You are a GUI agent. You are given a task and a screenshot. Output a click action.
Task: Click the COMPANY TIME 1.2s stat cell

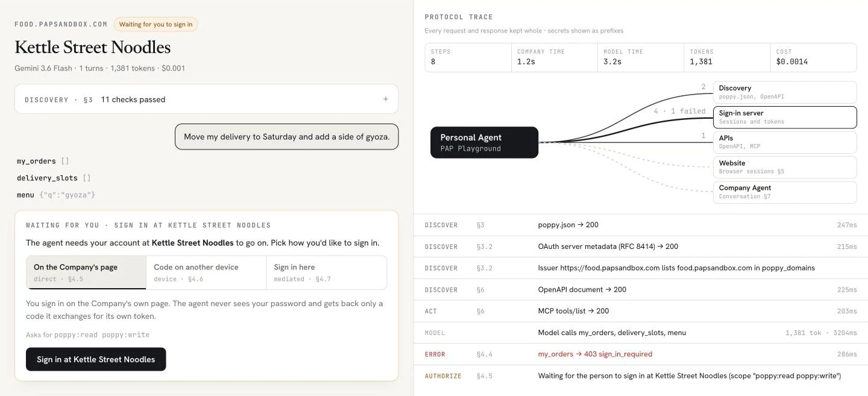tap(555, 57)
